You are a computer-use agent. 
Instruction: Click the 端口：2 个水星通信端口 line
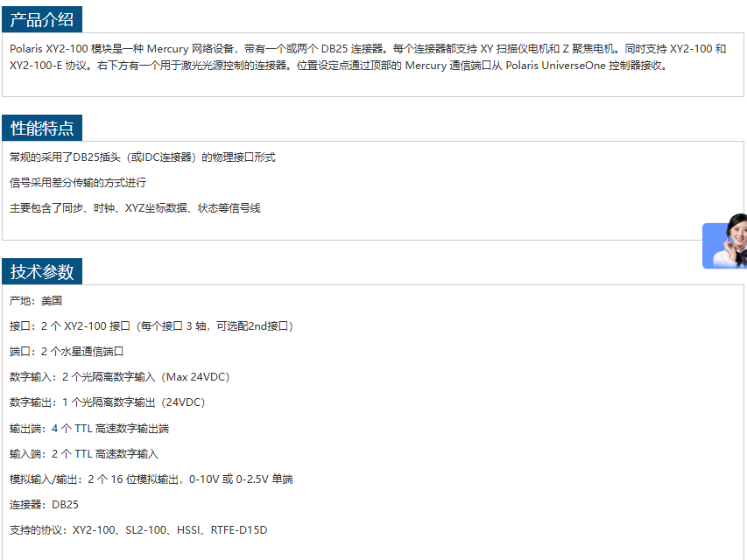point(67,352)
